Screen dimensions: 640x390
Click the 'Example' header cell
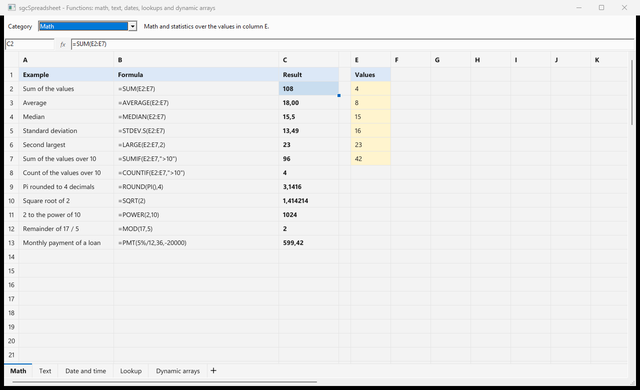pos(66,75)
